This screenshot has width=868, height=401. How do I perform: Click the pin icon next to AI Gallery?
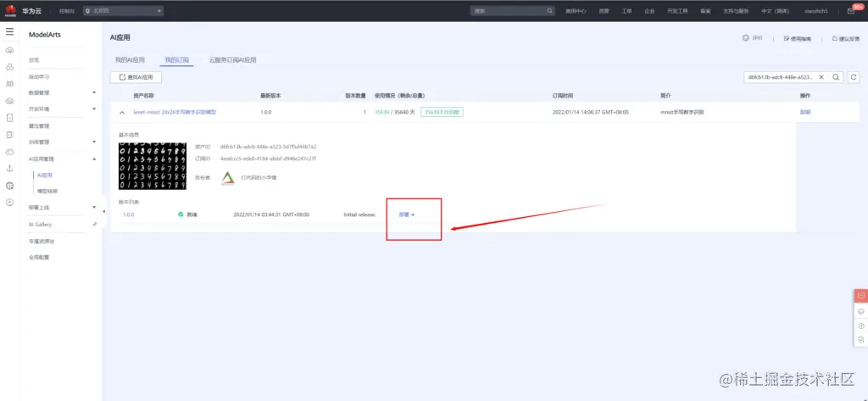[x=94, y=225]
